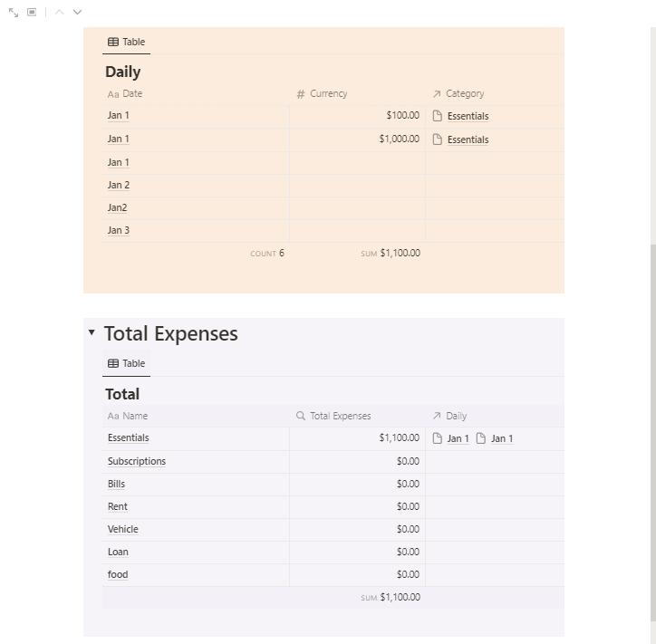The image size is (656, 644).
Task: Open the Daily Currency SUM calculation menu
Action: pos(391,254)
